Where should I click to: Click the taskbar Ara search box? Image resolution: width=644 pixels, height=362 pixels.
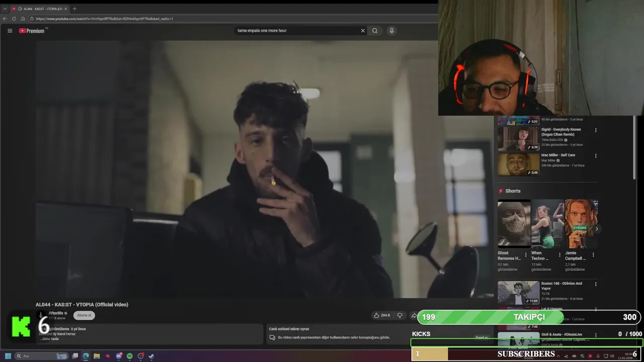(x=41, y=356)
